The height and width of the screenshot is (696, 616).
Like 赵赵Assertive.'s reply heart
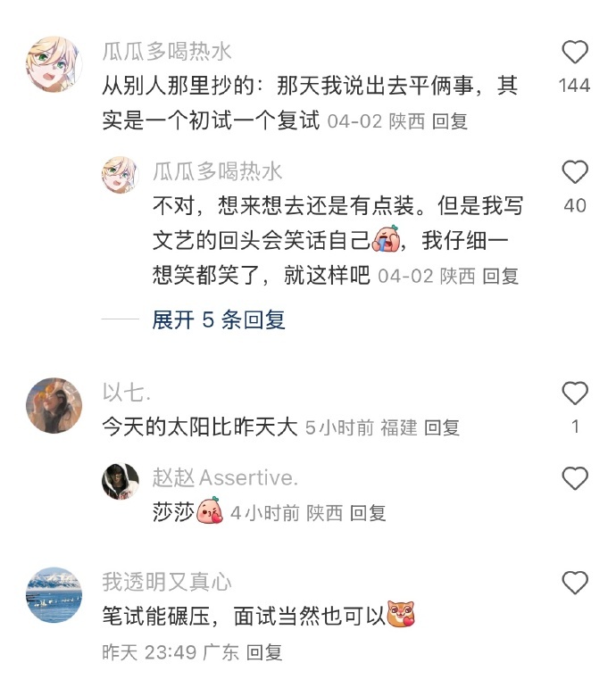coord(575,478)
